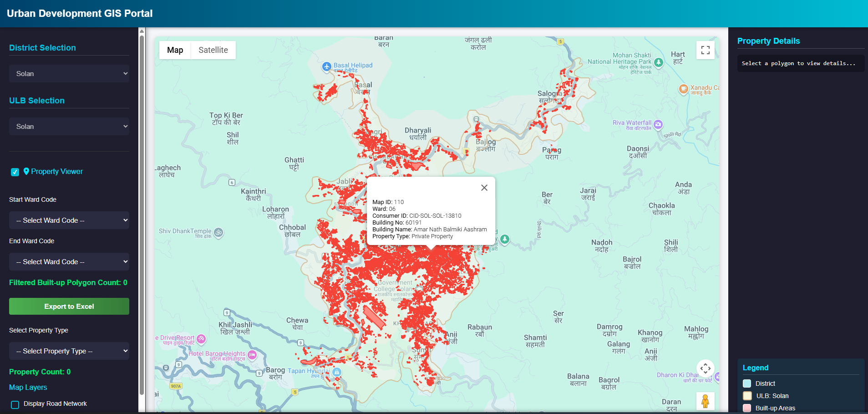Click the Export to Excel button
868x414 pixels.
pyautogui.click(x=69, y=306)
